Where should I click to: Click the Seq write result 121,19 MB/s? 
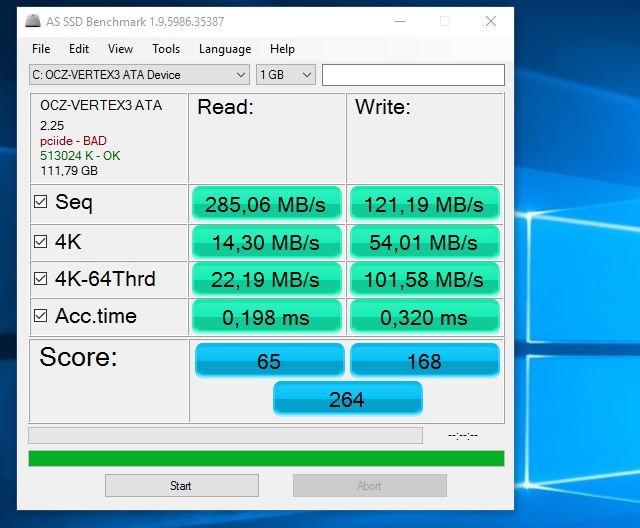424,204
